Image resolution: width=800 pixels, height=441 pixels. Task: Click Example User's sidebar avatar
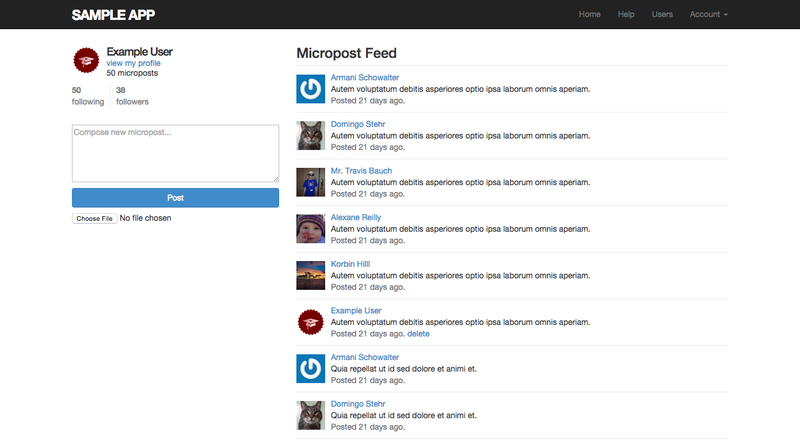(x=86, y=60)
